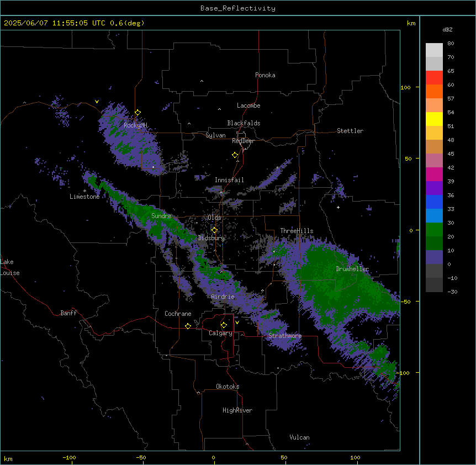Click the Limestone label
Screen dimensions: 476x465
point(84,197)
